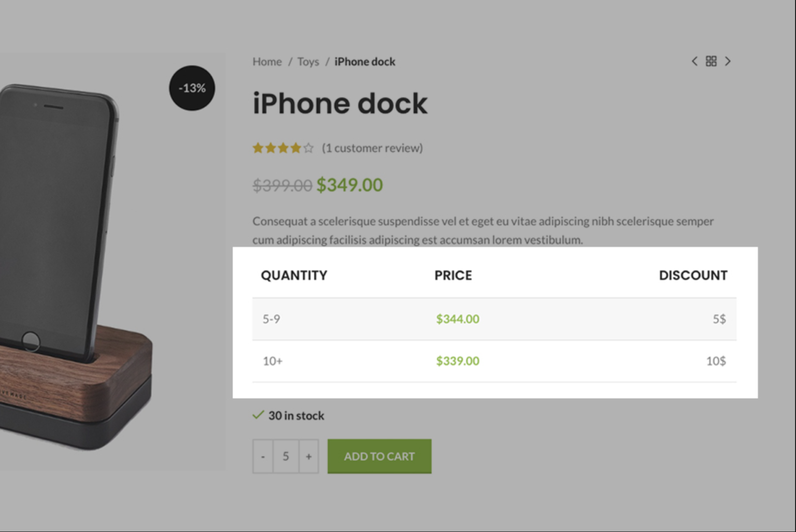Increase quantity with plus button

[x=308, y=456]
